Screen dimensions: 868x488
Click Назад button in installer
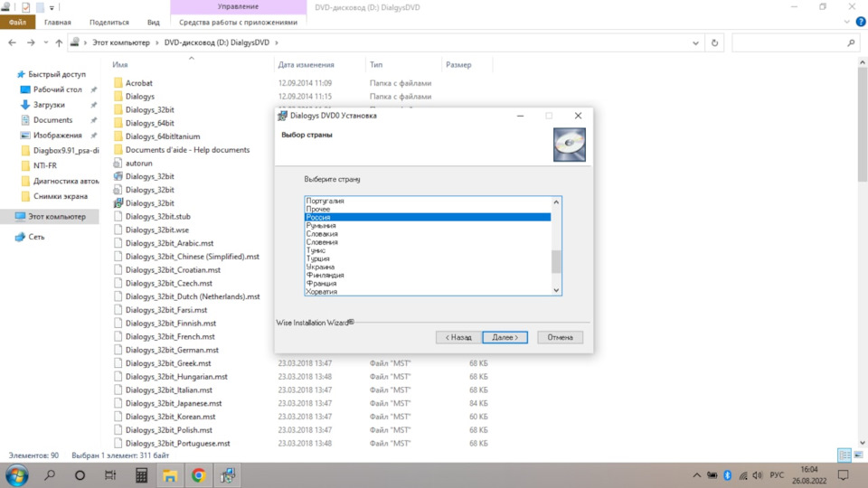point(458,337)
